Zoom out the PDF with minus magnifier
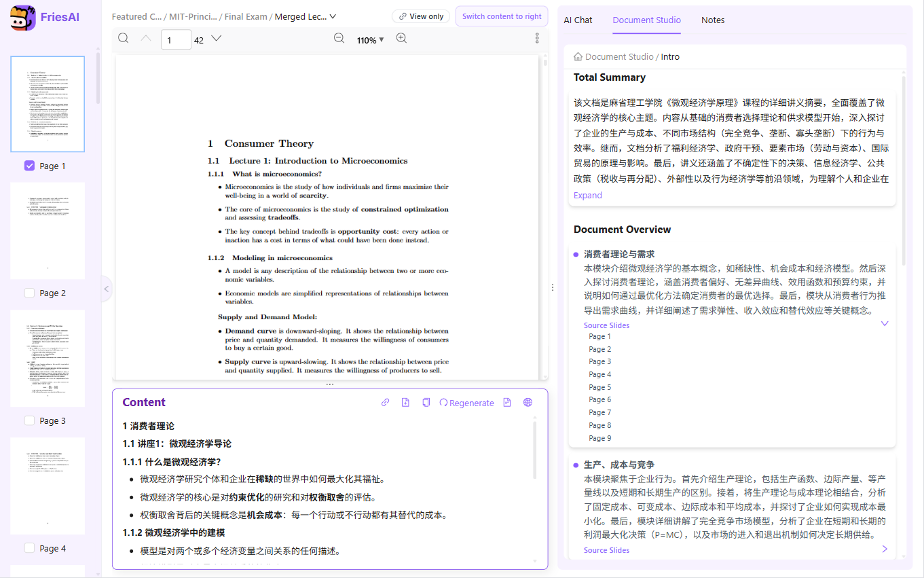 (339, 39)
